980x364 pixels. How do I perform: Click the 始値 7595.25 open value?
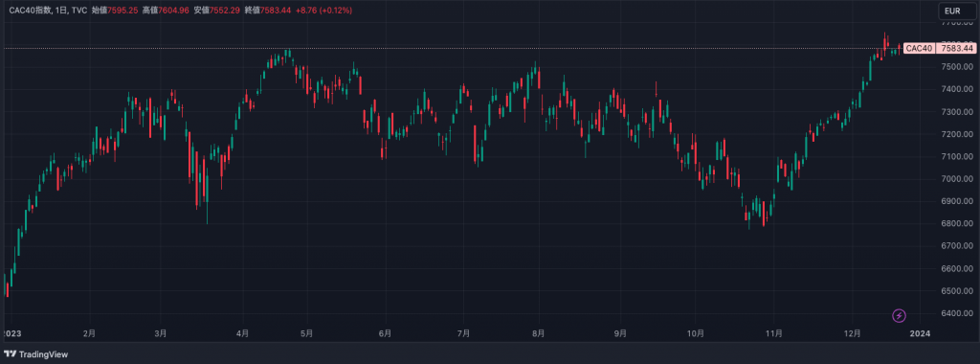115,11
